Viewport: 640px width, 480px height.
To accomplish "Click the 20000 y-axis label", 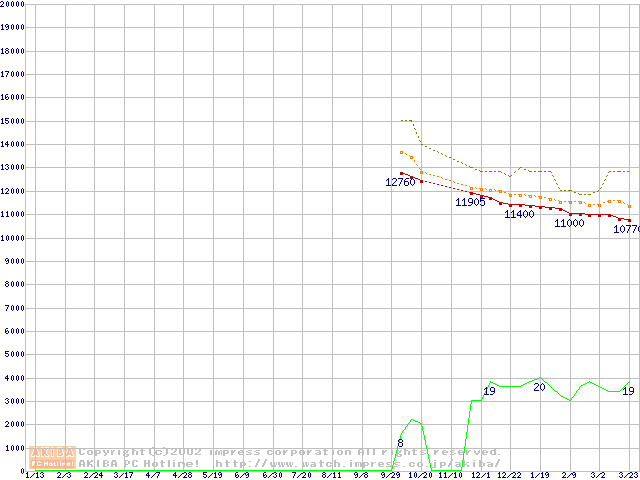I will click(x=13, y=4).
